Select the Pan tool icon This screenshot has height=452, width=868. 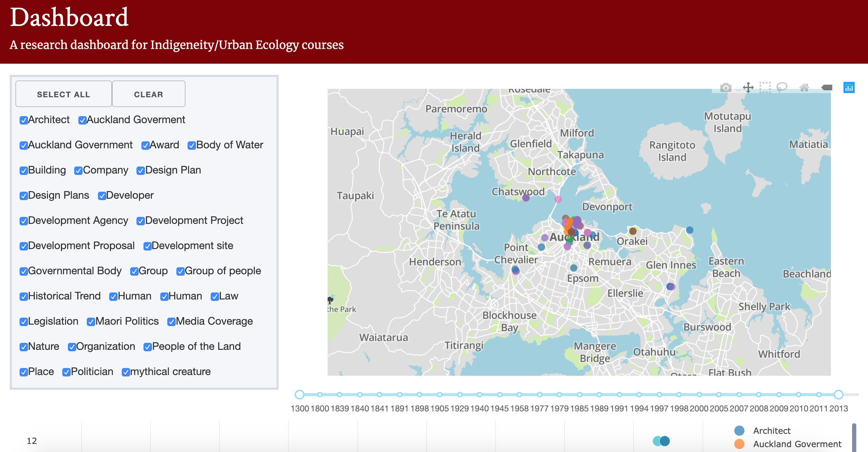748,87
